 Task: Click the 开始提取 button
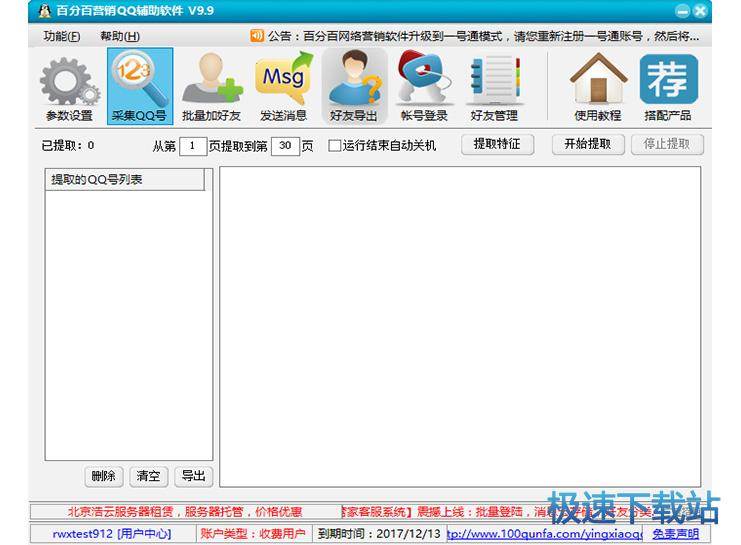point(588,144)
